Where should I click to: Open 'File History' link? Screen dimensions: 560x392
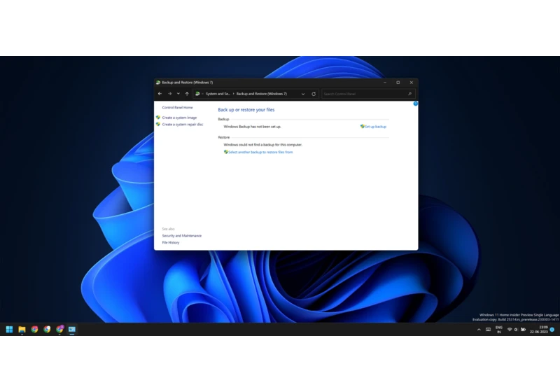pyautogui.click(x=171, y=242)
